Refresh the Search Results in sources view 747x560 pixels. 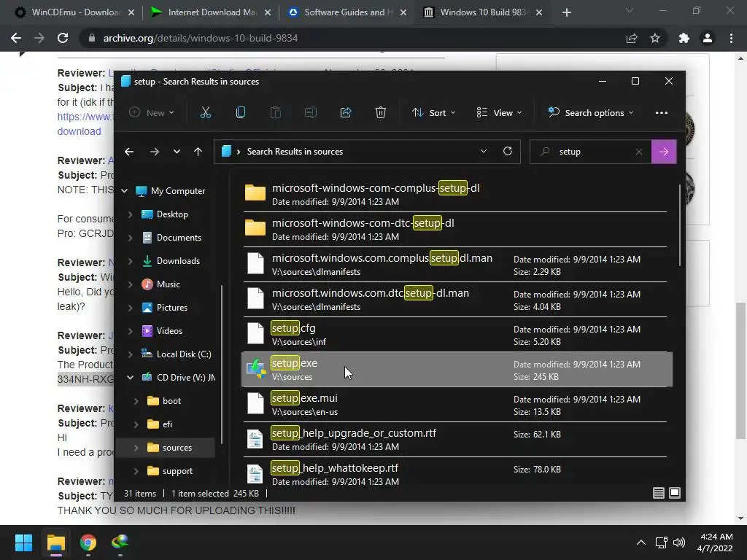coord(508,151)
